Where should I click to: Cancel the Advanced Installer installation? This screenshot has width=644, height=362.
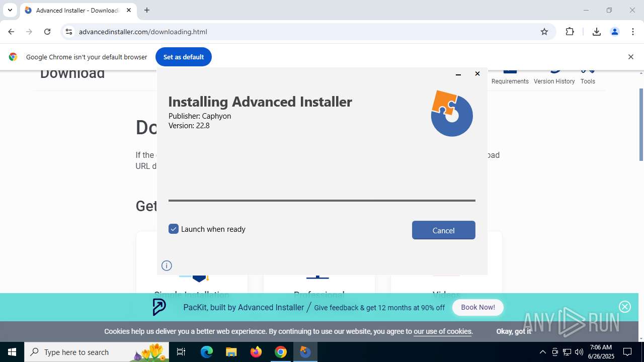[443, 230]
